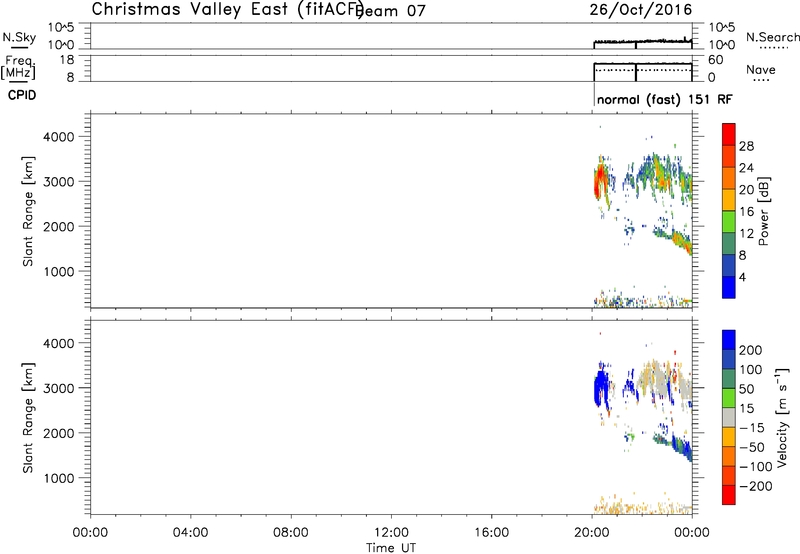Click the 'CPID' label
The image size is (800, 554).
click(22, 95)
